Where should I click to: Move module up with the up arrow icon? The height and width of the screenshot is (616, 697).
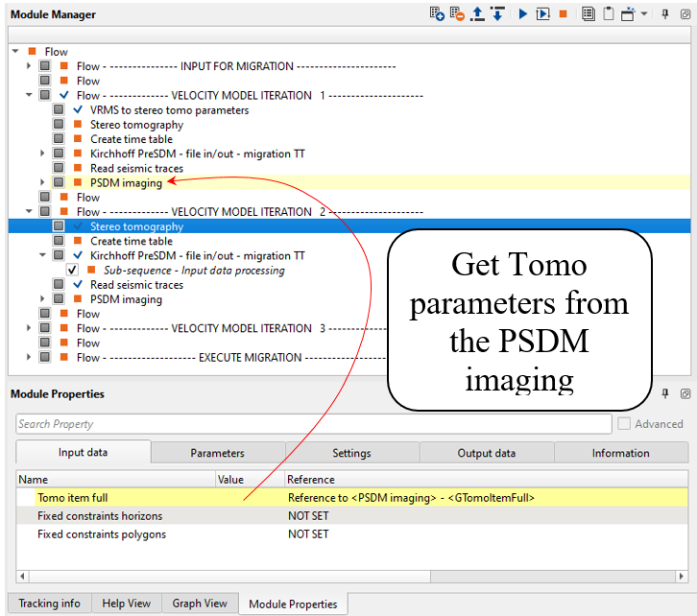tap(478, 14)
